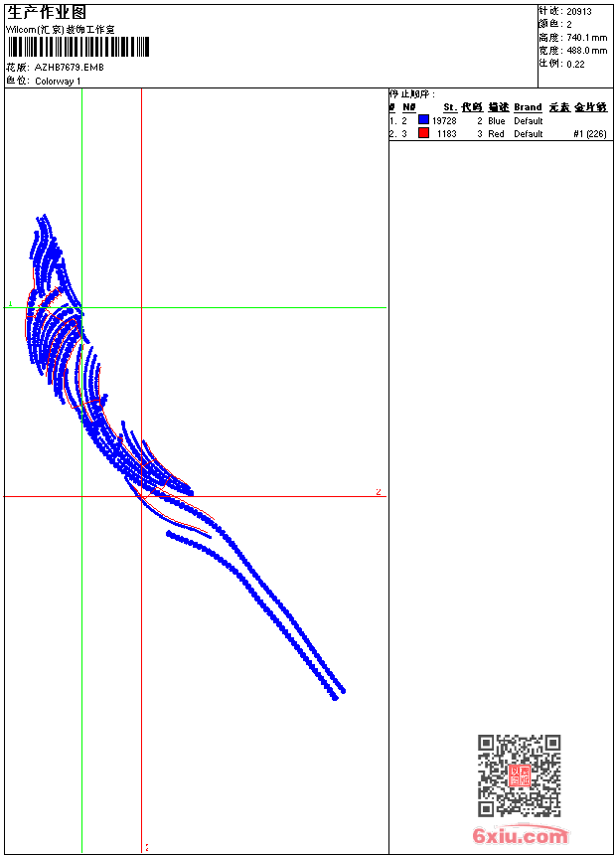Click the 生产作业图 worksheet title
Viewport: 616px width, 855px height.
(x=47, y=12)
